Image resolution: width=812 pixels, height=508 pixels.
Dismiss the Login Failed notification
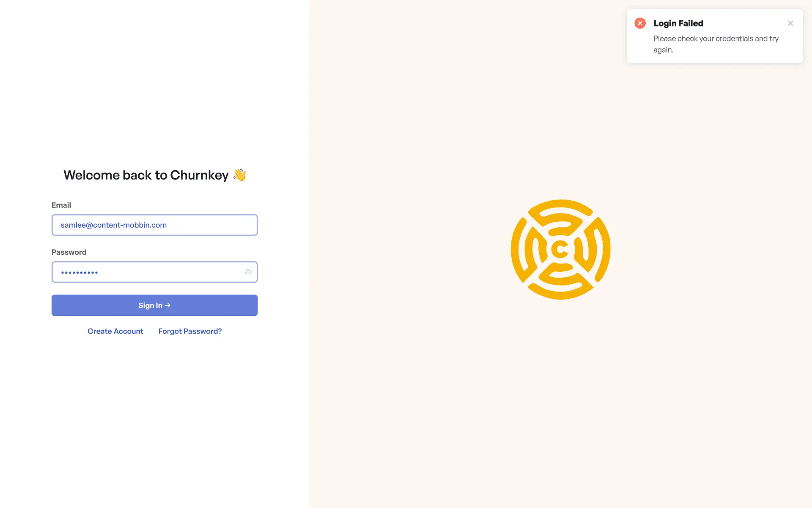click(x=790, y=23)
